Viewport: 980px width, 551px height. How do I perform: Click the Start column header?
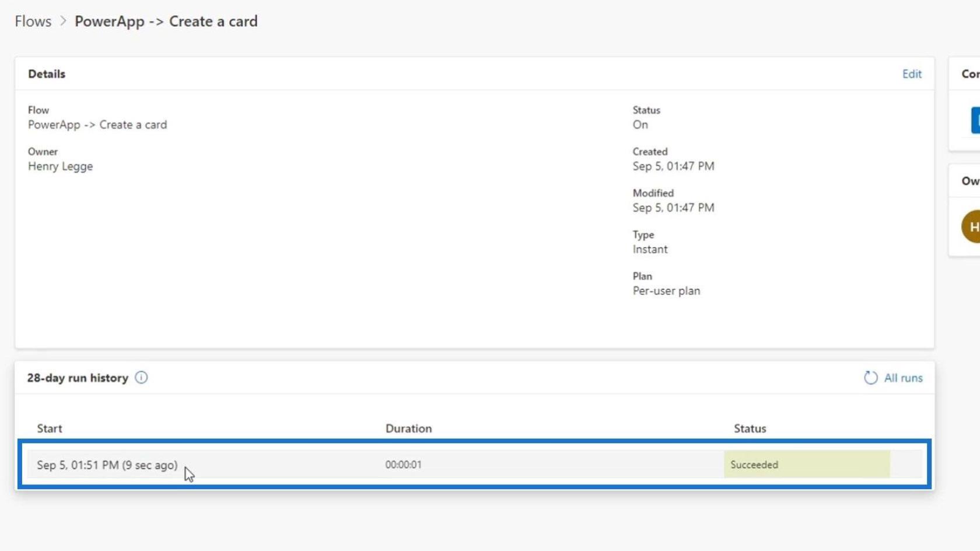coord(50,428)
